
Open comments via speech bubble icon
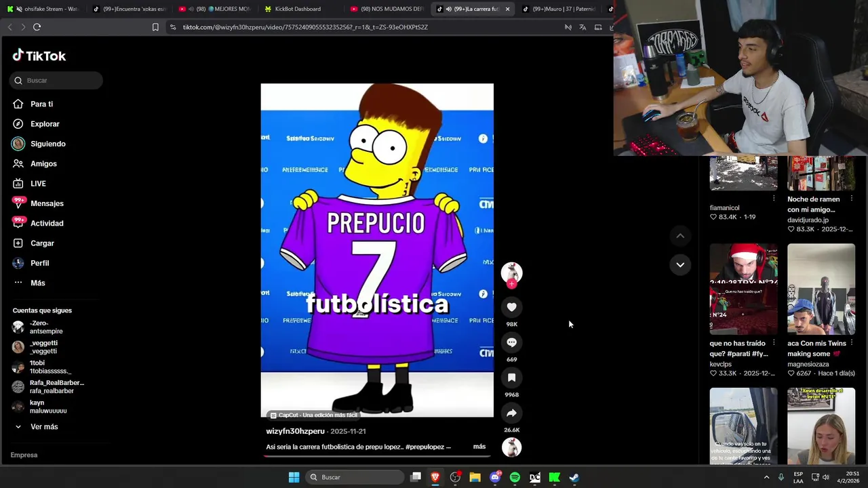pos(511,342)
